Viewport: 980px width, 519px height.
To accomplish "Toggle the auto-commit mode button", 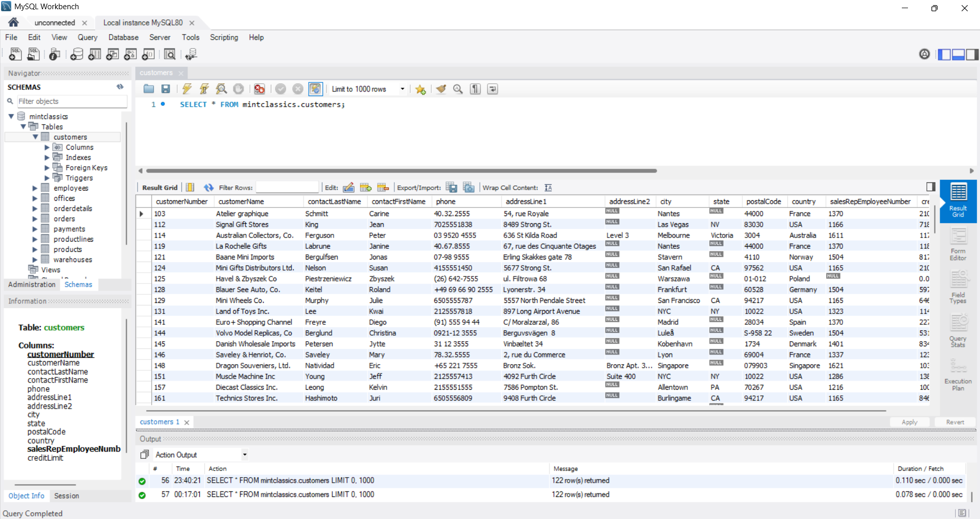I will [315, 89].
